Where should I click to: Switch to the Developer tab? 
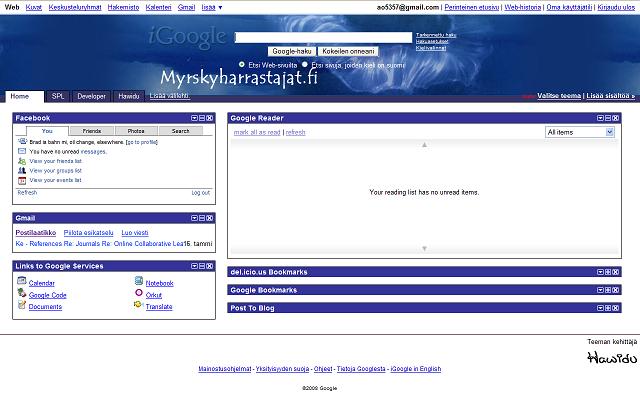(91, 96)
